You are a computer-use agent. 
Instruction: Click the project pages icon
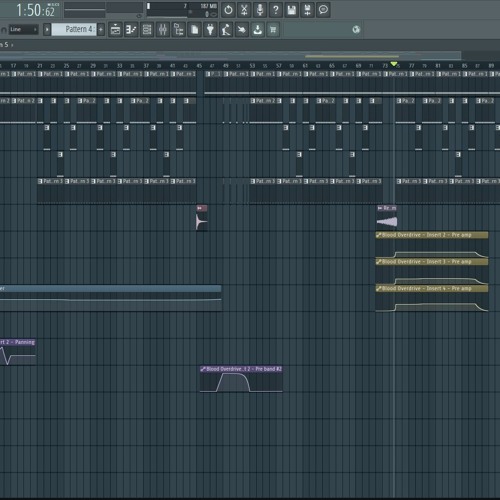(x=194, y=30)
